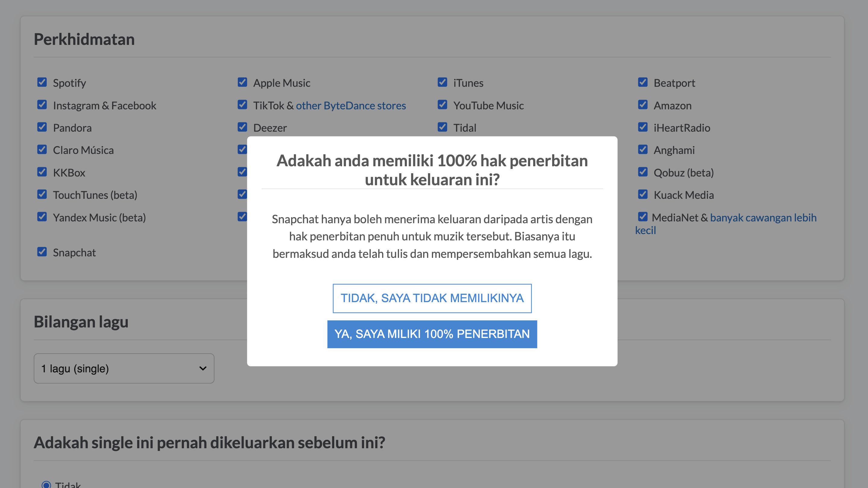Toggle the TikTok checkbox
868x488 pixels.
coord(242,105)
